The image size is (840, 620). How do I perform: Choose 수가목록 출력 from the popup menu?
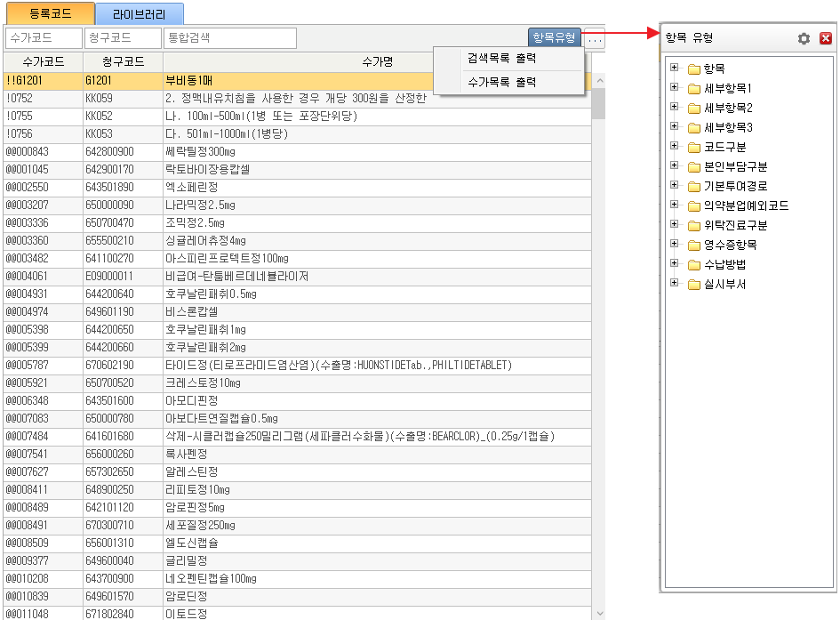[508, 83]
